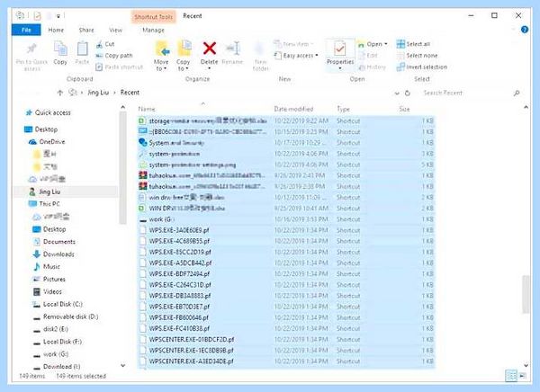Sort by Date modified column header

tap(293, 109)
